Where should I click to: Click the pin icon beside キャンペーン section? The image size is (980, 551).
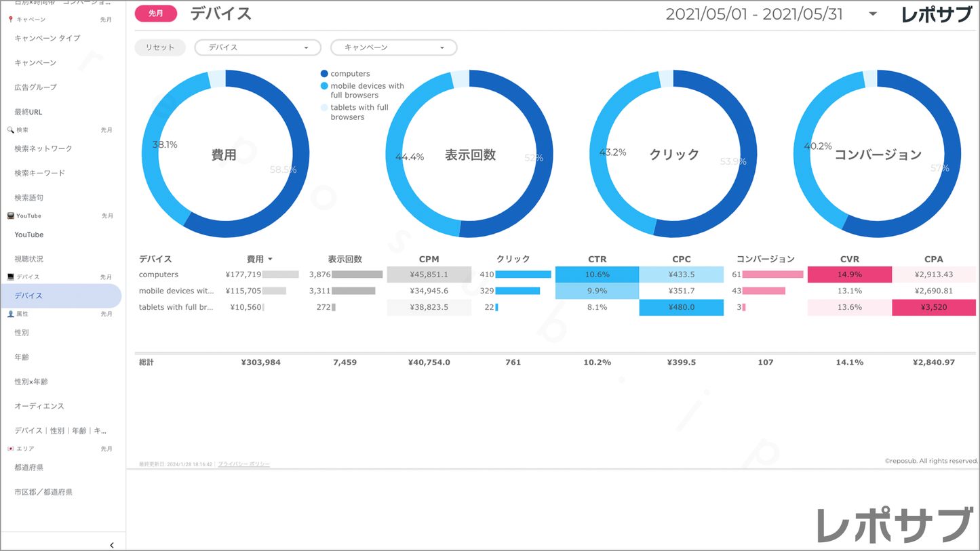(10, 20)
